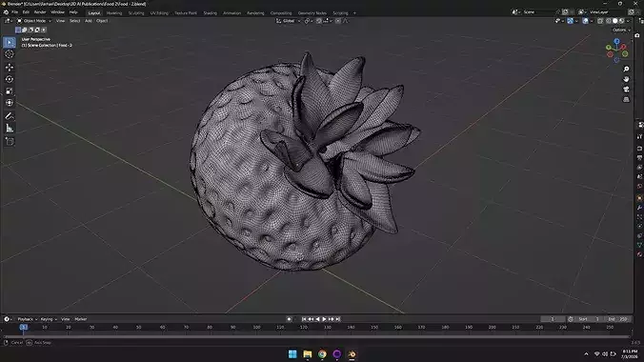Switch perspective/orthographic grid icon
The image size is (644, 362).
coord(626,99)
